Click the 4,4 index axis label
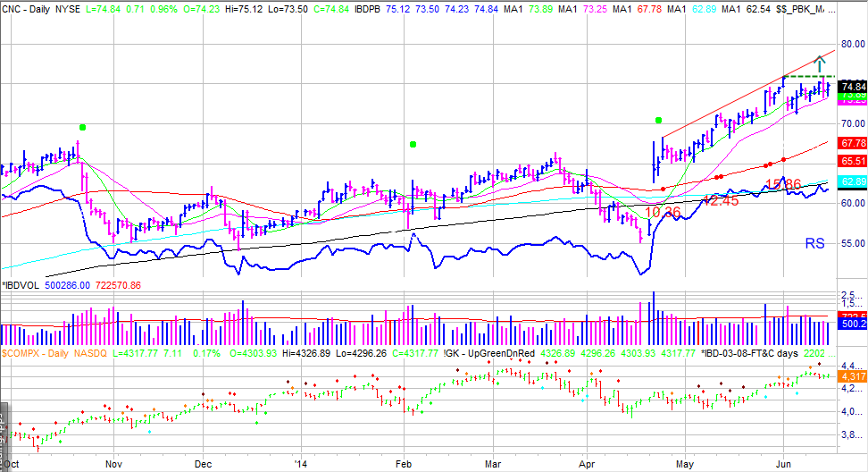Image resolution: width=868 pixels, height=472 pixels. click(x=851, y=367)
